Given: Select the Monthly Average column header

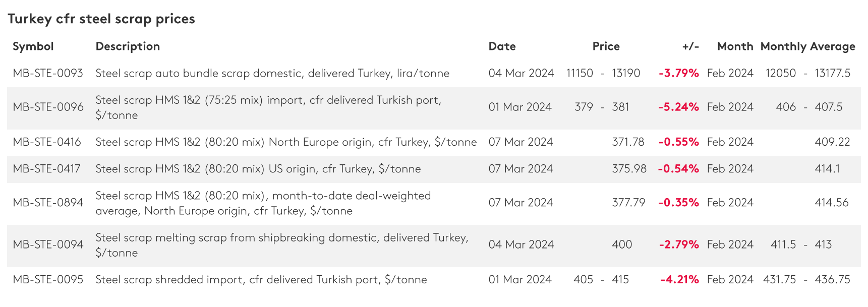Looking at the screenshot, I should 807,46.
